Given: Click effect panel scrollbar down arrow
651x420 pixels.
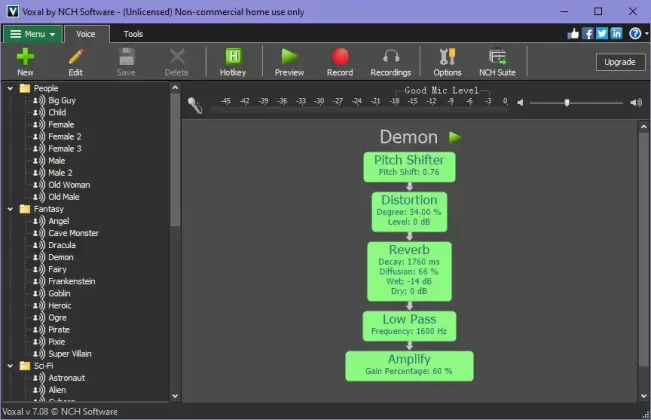Looking at the screenshot, I should coord(644,396).
